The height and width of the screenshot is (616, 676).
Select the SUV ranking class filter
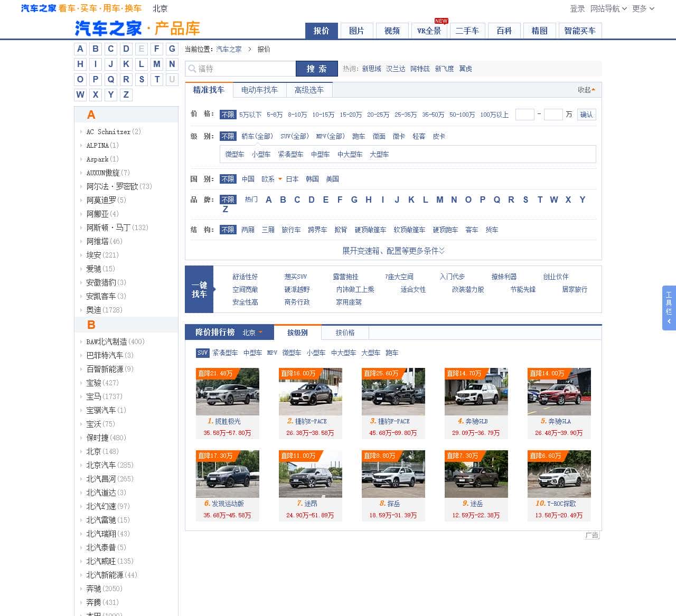202,353
